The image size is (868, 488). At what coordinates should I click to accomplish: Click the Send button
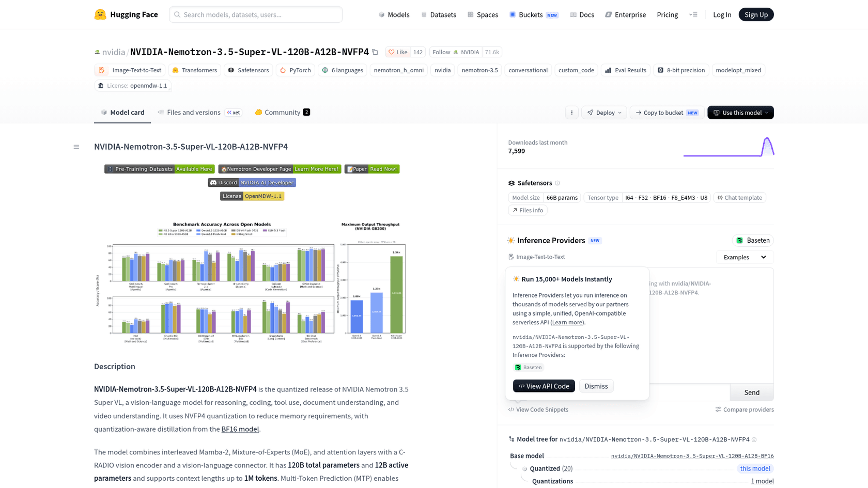752,392
